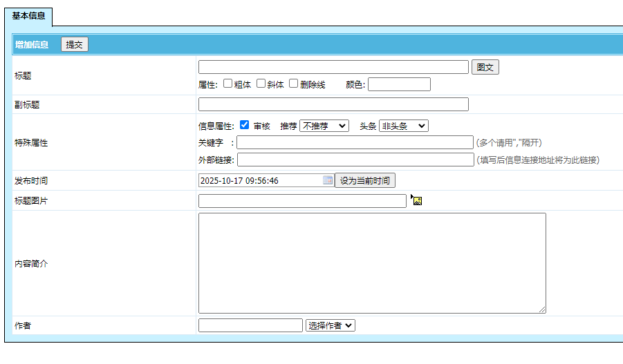Click the 外部链接 external link field
Screen dimensions: 623x364
[x=355, y=160]
